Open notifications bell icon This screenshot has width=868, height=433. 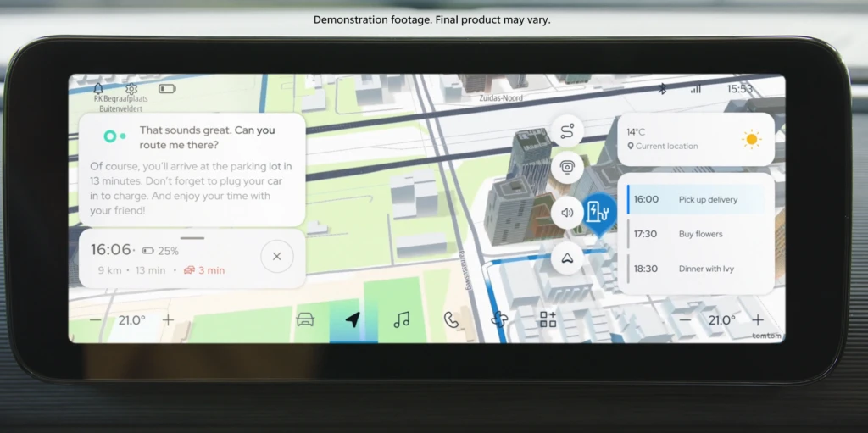pos(98,88)
